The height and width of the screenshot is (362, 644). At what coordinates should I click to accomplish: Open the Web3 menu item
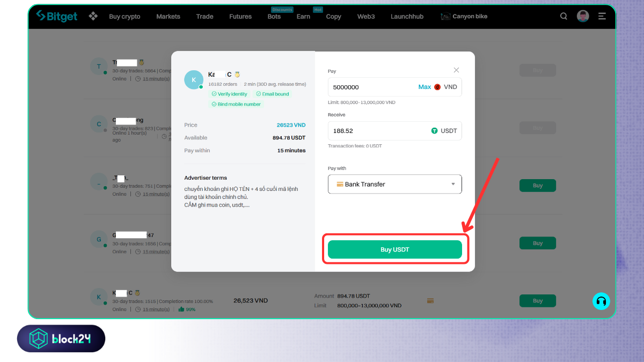366,17
